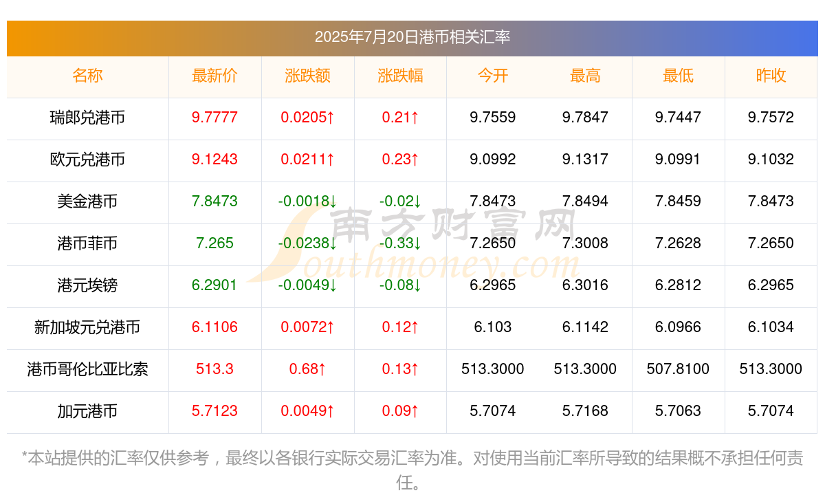This screenshot has height=504, width=825.
Task: Click high price 7.8494
Action: coord(585,201)
